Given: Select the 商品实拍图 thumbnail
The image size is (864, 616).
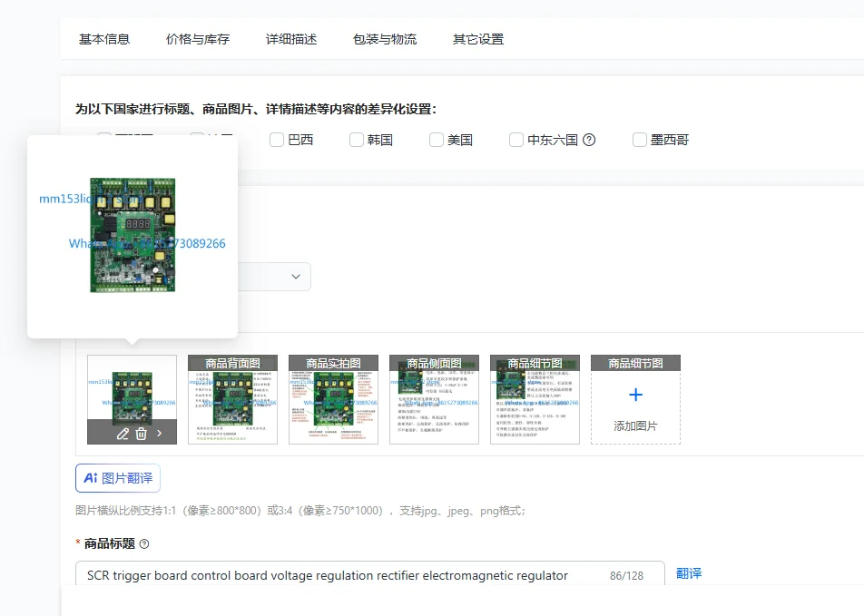Looking at the screenshot, I should pos(333,399).
